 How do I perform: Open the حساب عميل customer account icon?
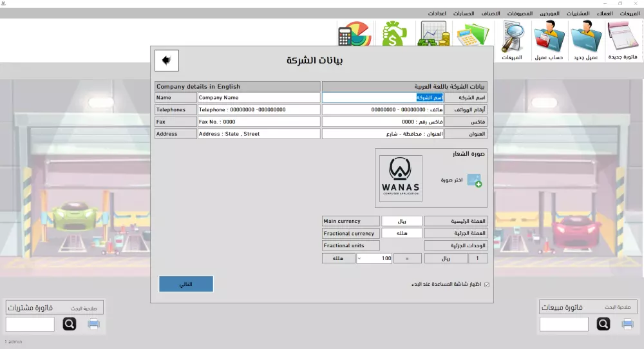pos(549,40)
